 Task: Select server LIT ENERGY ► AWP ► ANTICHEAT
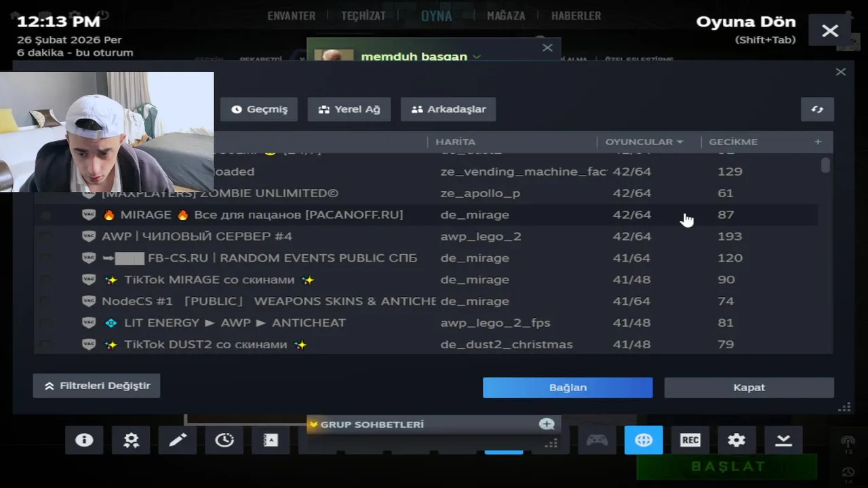pyautogui.click(x=426, y=323)
